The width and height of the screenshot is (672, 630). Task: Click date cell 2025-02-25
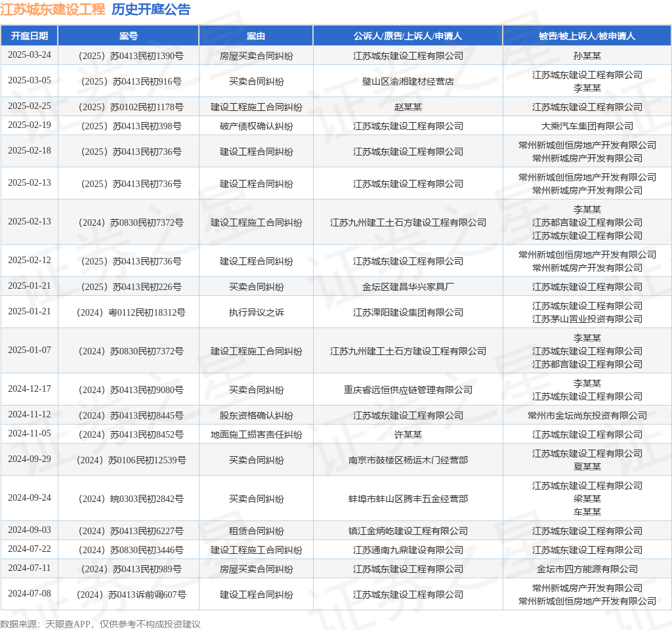coord(29,106)
